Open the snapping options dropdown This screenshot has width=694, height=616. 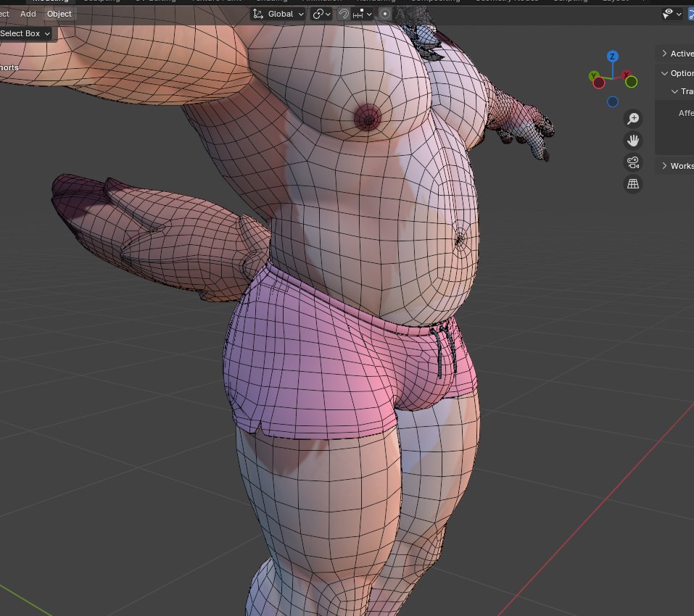pyautogui.click(x=362, y=14)
